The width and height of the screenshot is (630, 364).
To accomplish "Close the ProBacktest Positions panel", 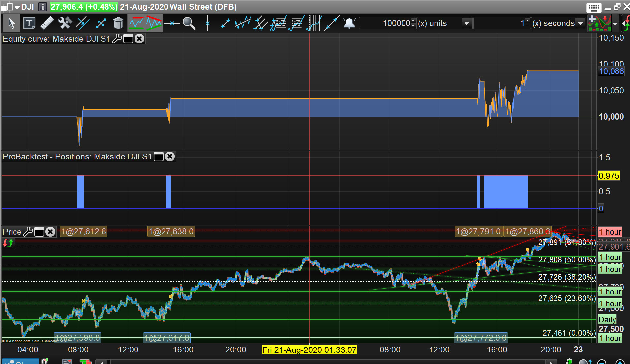I will [x=170, y=156].
